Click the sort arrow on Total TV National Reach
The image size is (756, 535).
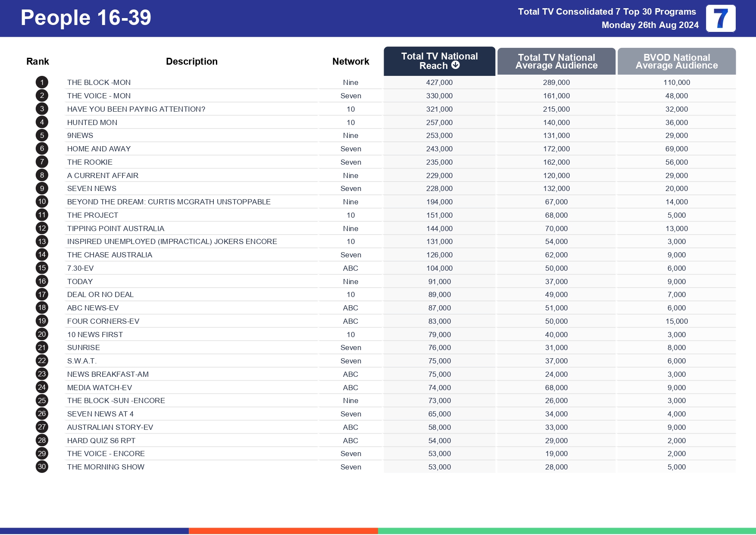(455, 66)
